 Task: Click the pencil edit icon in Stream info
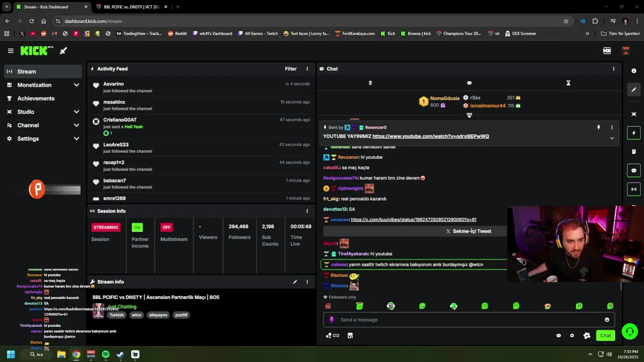pyautogui.click(x=295, y=282)
